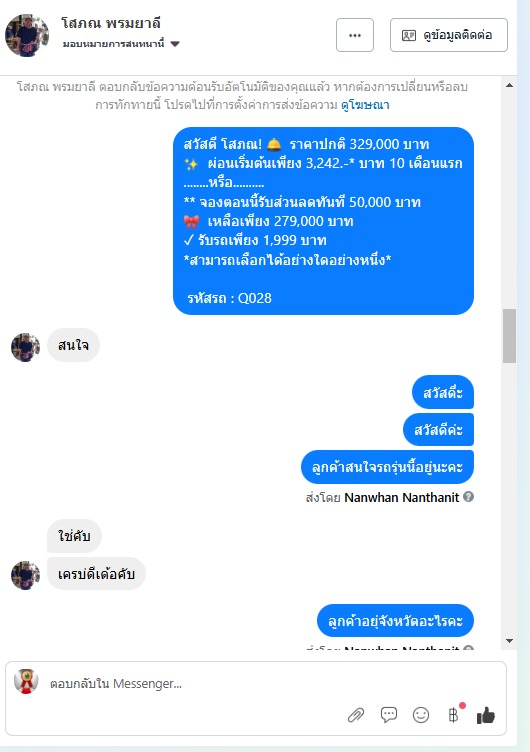Click the page avatar in the reply box

(x=26, y=681)
